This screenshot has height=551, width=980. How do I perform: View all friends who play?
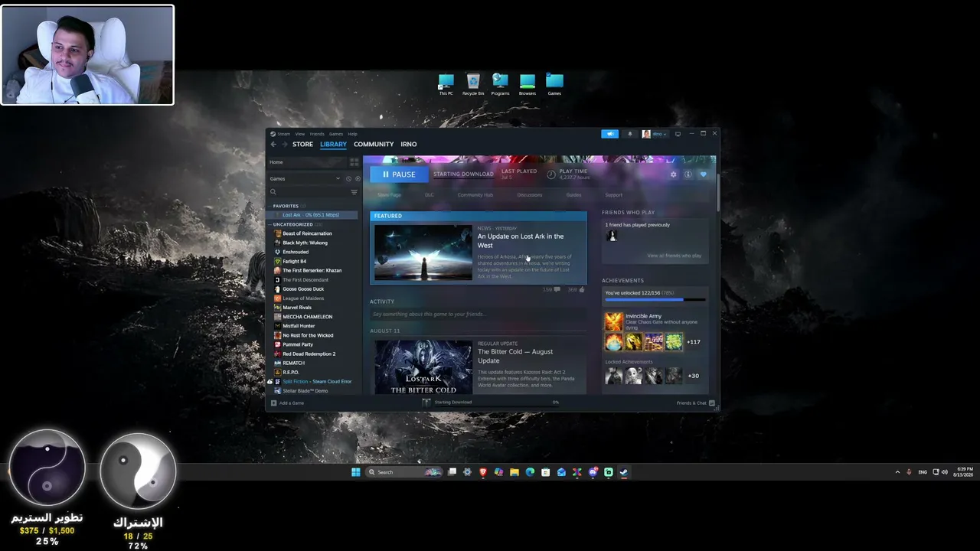pos(675,256)
